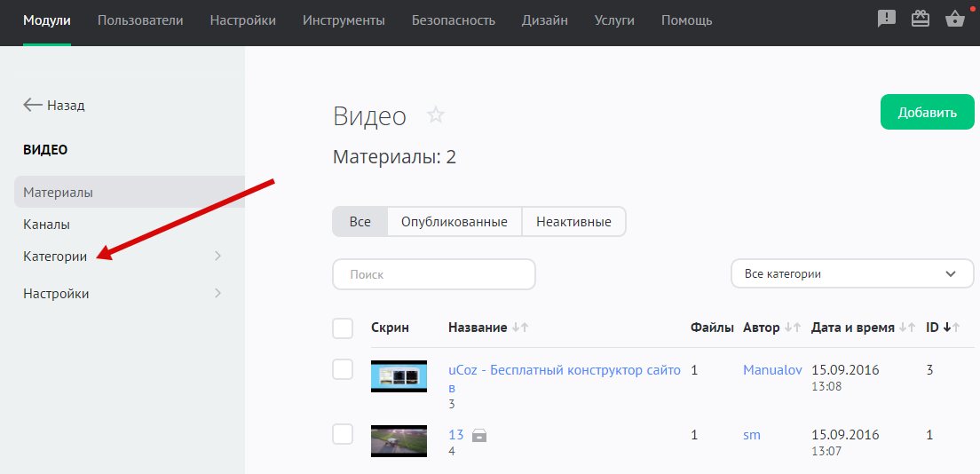Click the back arrow next to Назад
980x474 pixels.
[33, 105]
